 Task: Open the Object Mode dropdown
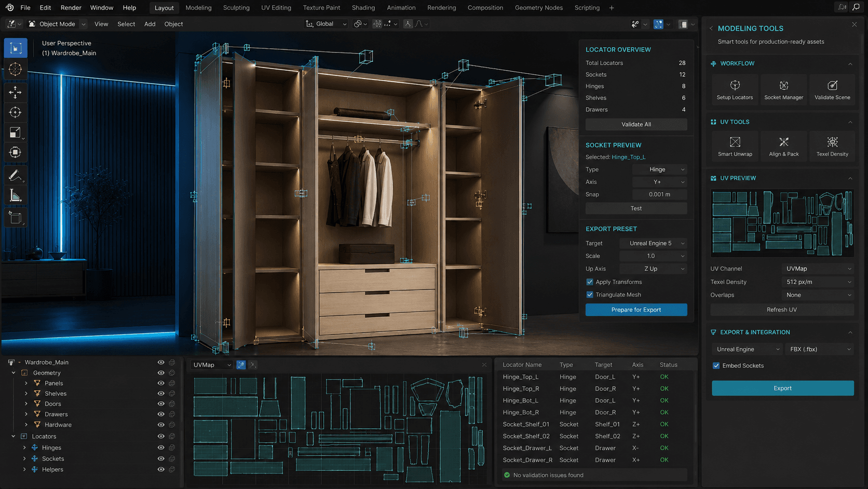(x=57, y=24)
